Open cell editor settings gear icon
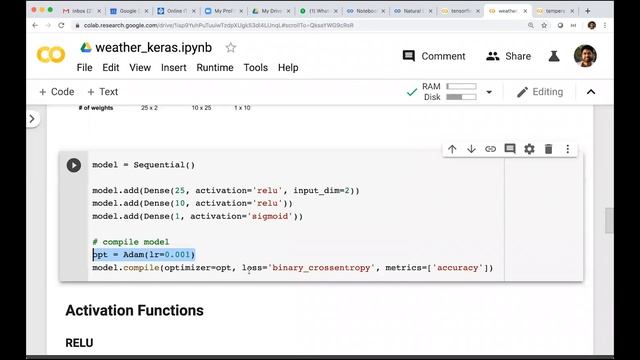Image resolution: width=640 pixels, height=360 pixels. 529,149
